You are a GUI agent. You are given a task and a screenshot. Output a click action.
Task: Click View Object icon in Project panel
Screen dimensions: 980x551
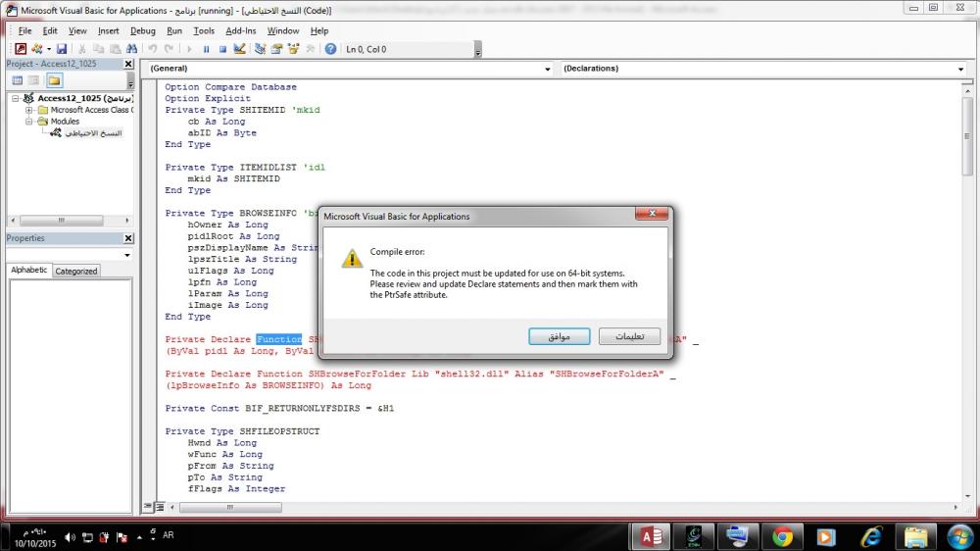coord(33,80)
